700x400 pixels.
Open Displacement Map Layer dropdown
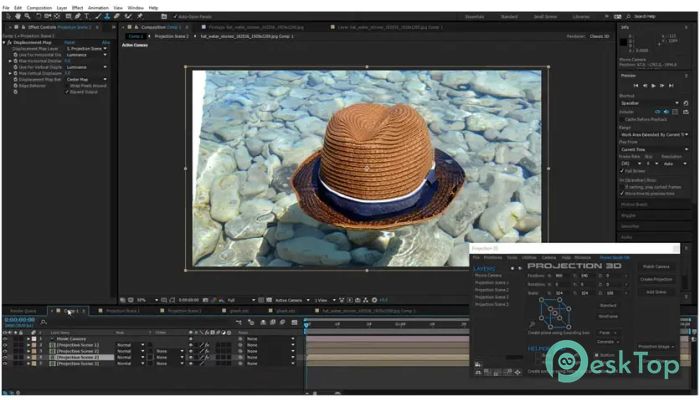pyautogui.click(x=87, y=48)
